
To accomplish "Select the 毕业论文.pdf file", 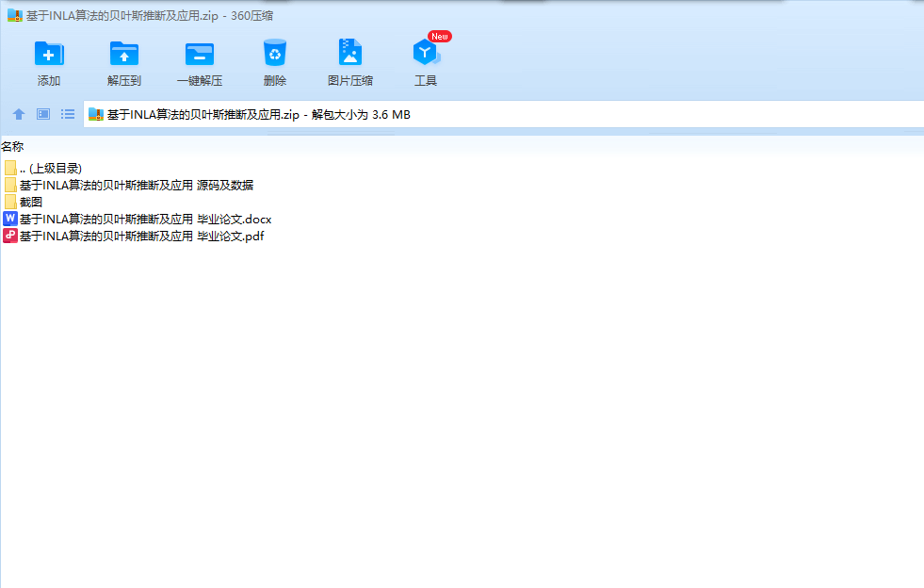I will 134,236.
